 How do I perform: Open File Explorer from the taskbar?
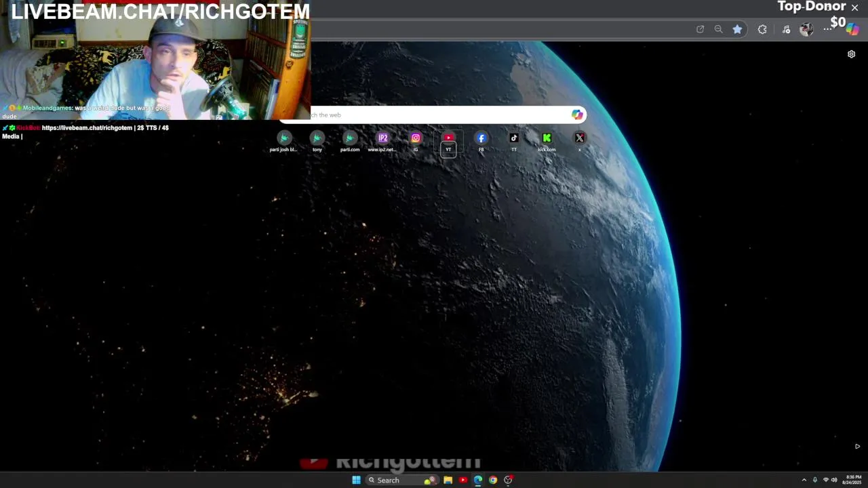click(x=448, y=480)
